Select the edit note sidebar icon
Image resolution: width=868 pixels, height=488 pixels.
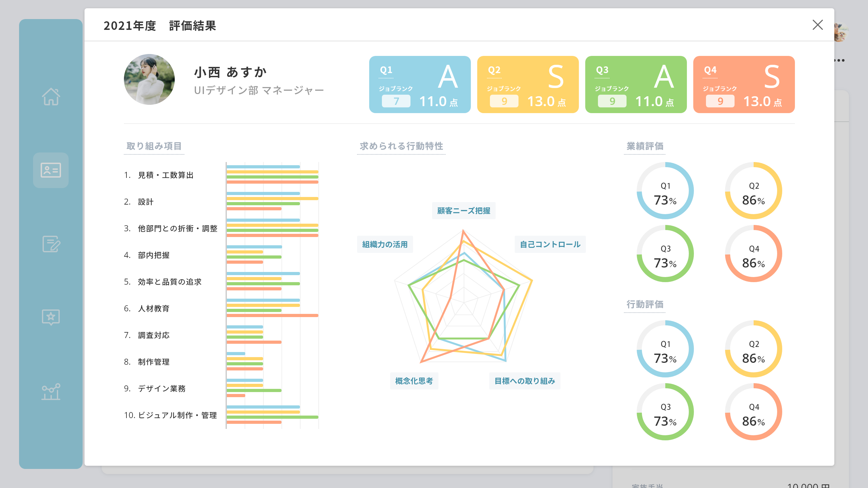pyautogui.click(x=51, y=244)
